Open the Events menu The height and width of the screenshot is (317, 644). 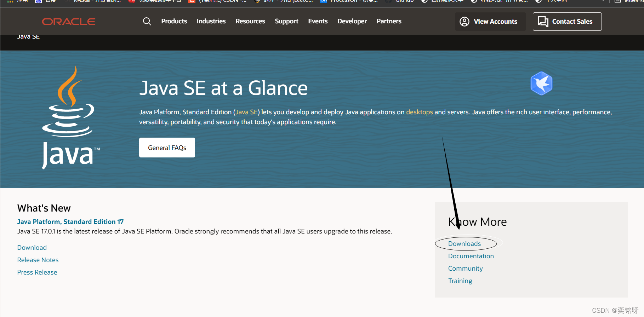[x=318, y=21]
